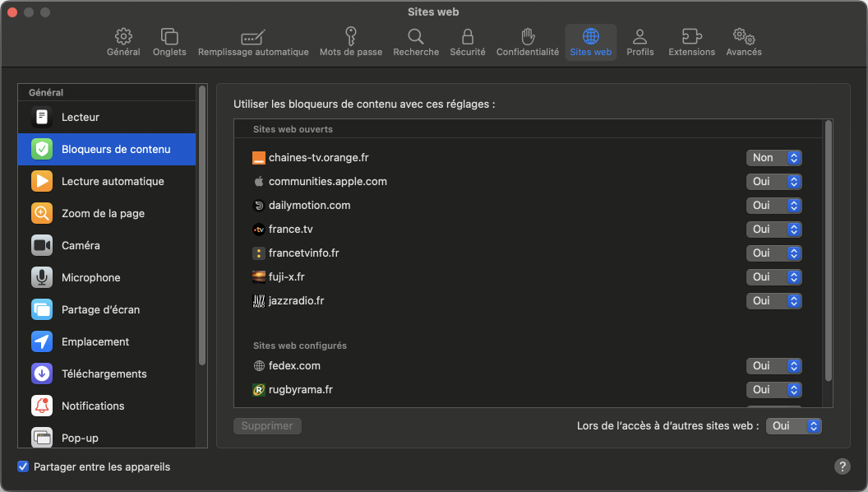
Task: Click the dailymotion.com favicon
Action: click(x=259, y=206)
